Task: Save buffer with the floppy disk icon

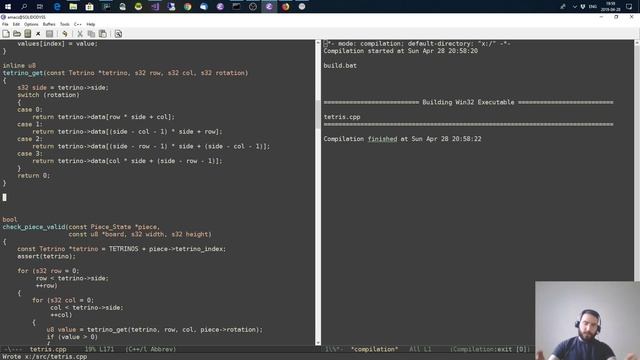Action: (49, 34)
